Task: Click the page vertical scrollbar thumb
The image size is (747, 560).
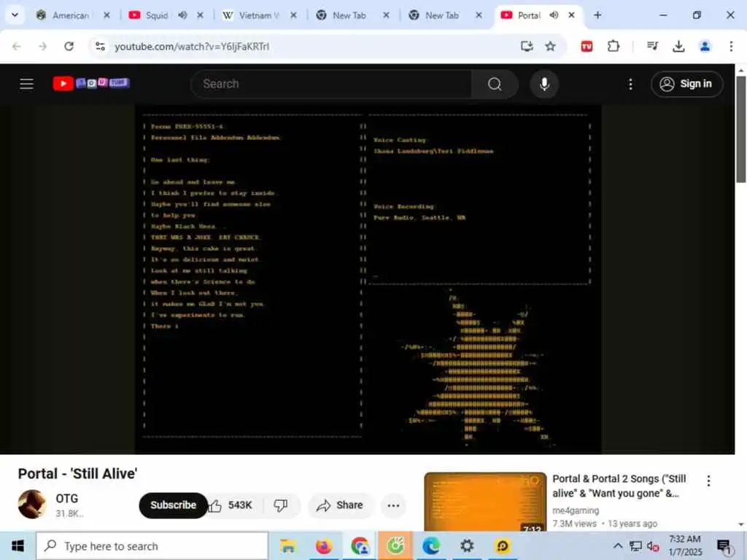Action: click(741, 128)
